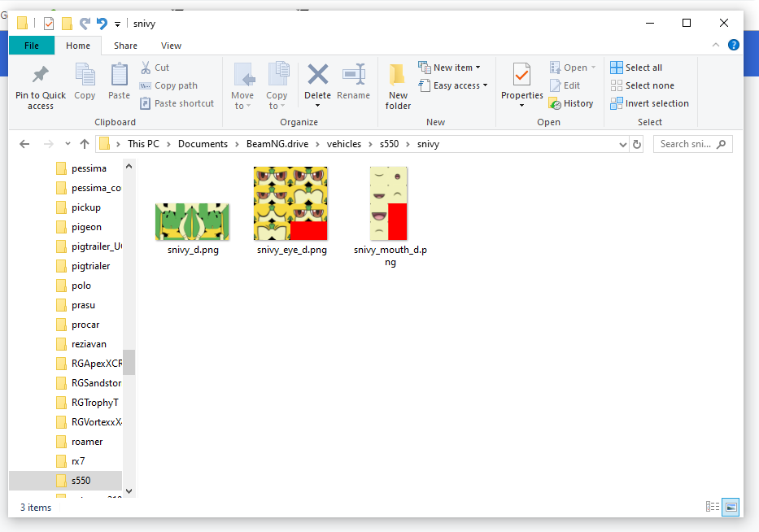Open the Move to menu
The height and width of the screenshot is (532, 759).
(x=242, y=86)
